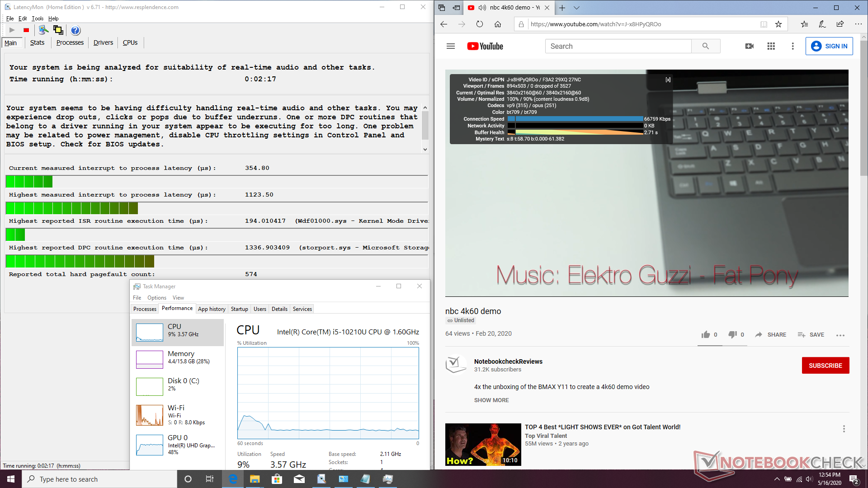
Task: Open LatencyMon help question mark icon
Action: [75, 30]
